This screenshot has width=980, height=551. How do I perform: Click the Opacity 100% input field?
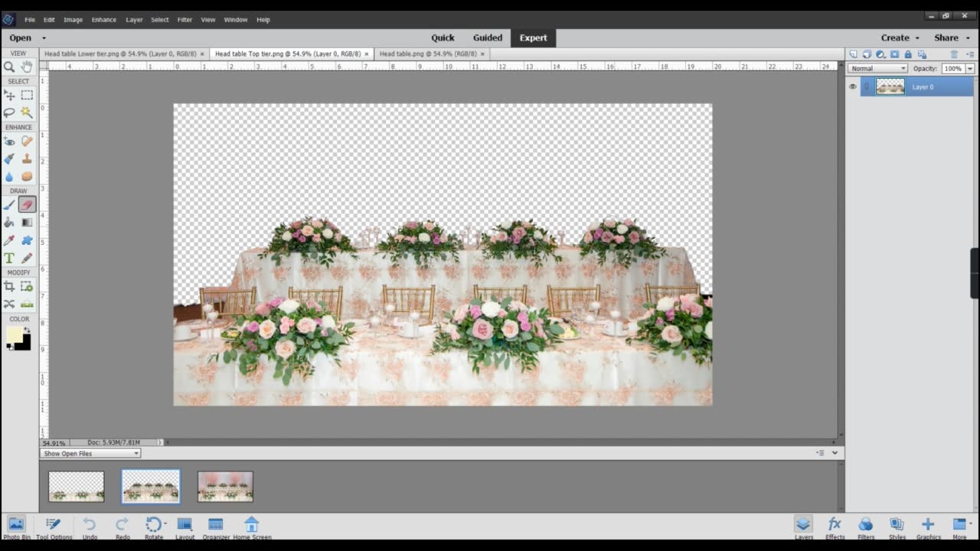tap(952, 69)
